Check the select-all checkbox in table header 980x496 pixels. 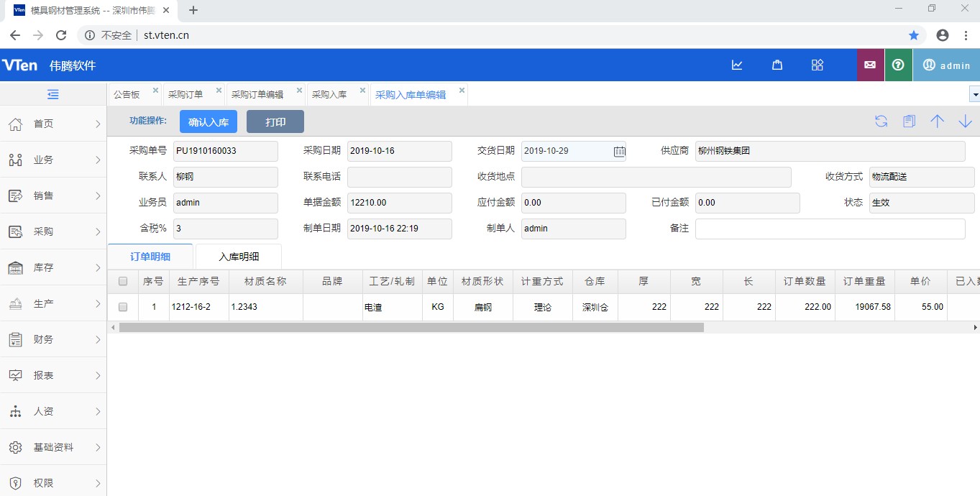point(123,281)
